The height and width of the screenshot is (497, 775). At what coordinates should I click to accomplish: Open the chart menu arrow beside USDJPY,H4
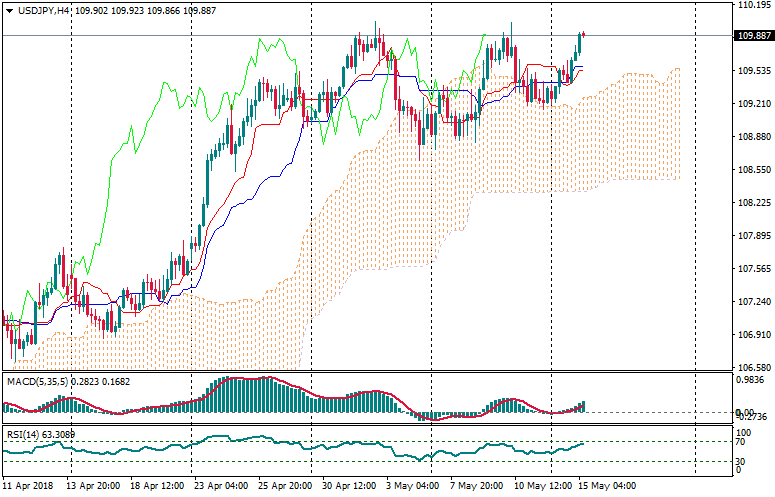click(x=9, y=10)
